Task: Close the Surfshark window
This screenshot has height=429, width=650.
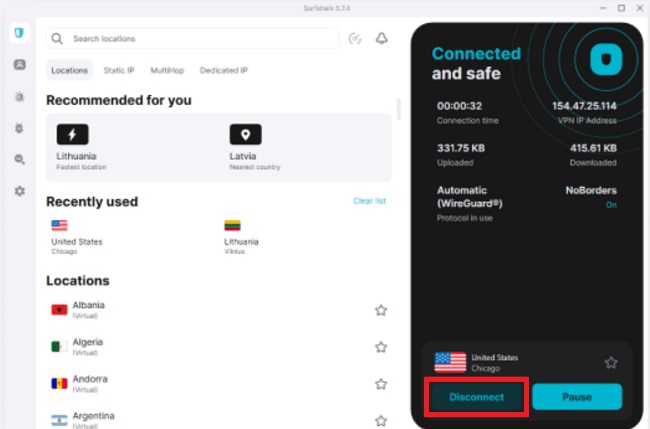Action: [x=640, y=8]
